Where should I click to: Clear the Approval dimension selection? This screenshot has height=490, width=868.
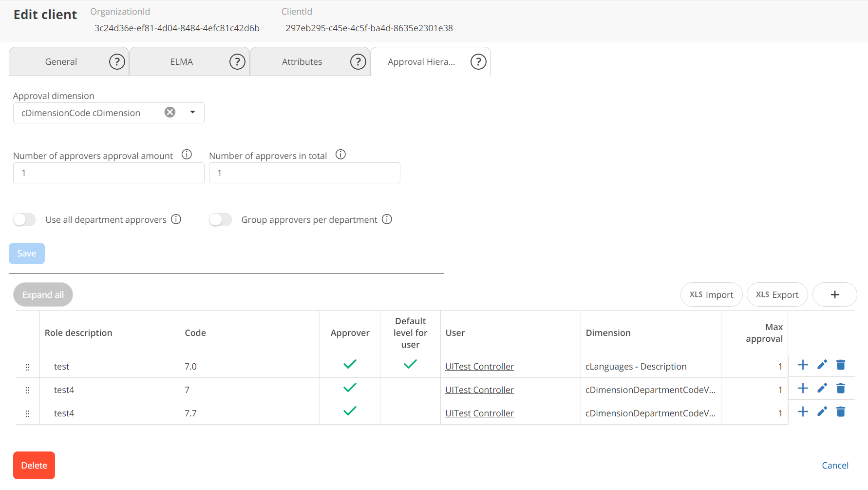tap(170, 113)
